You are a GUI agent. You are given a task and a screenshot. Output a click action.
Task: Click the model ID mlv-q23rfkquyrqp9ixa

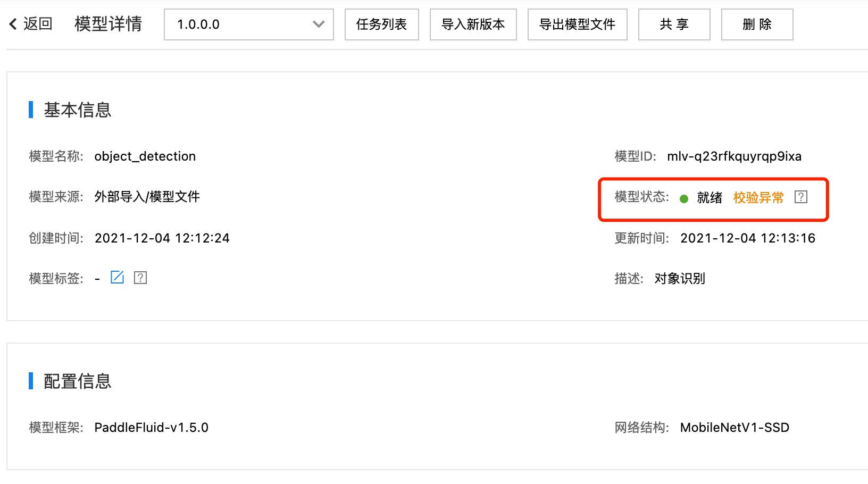pos(735,156)
